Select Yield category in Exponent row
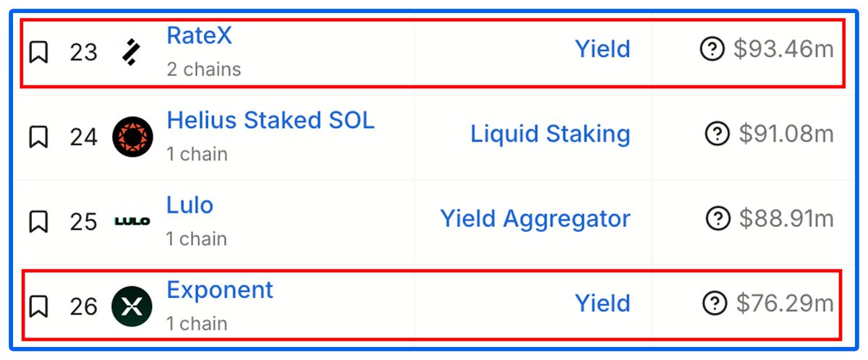 [x=603, y=303]
